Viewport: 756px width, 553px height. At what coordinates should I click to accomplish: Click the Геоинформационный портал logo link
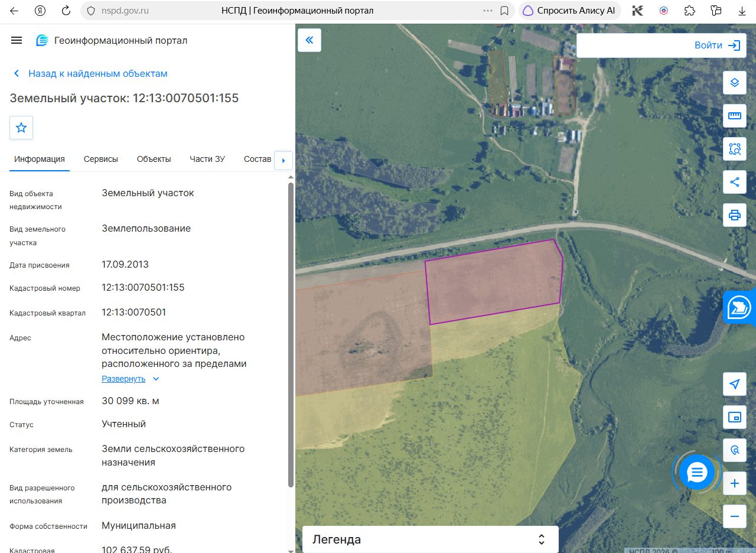pos(112,40)
